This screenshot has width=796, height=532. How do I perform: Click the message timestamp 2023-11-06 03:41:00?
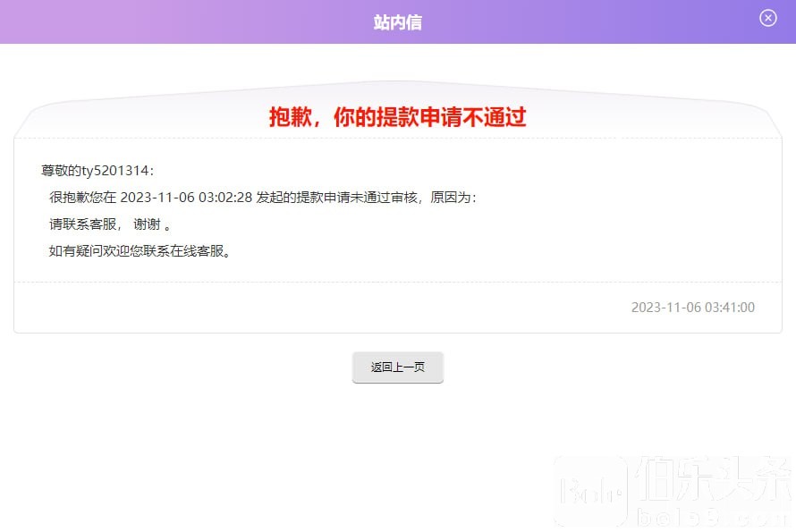click(x=692, y=307)
